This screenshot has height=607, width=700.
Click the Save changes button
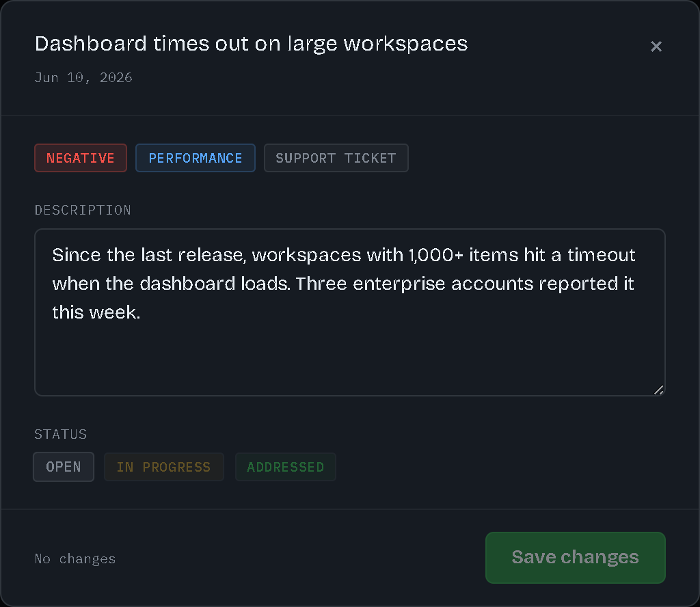[x=576, y=558]
